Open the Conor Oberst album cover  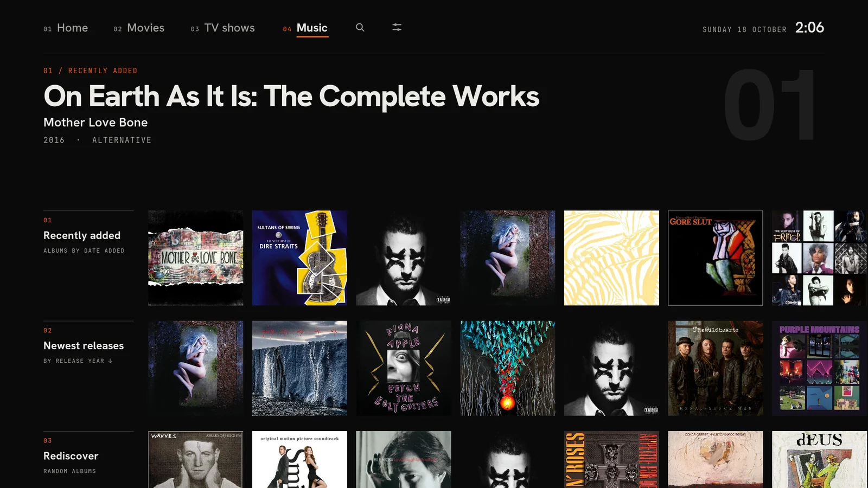tap(716, 460)
